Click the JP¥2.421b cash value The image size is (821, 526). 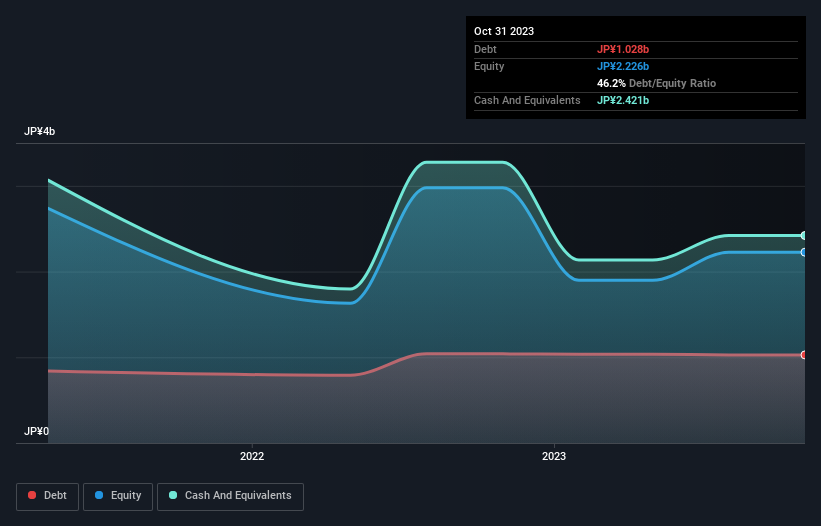coord(623,100)
